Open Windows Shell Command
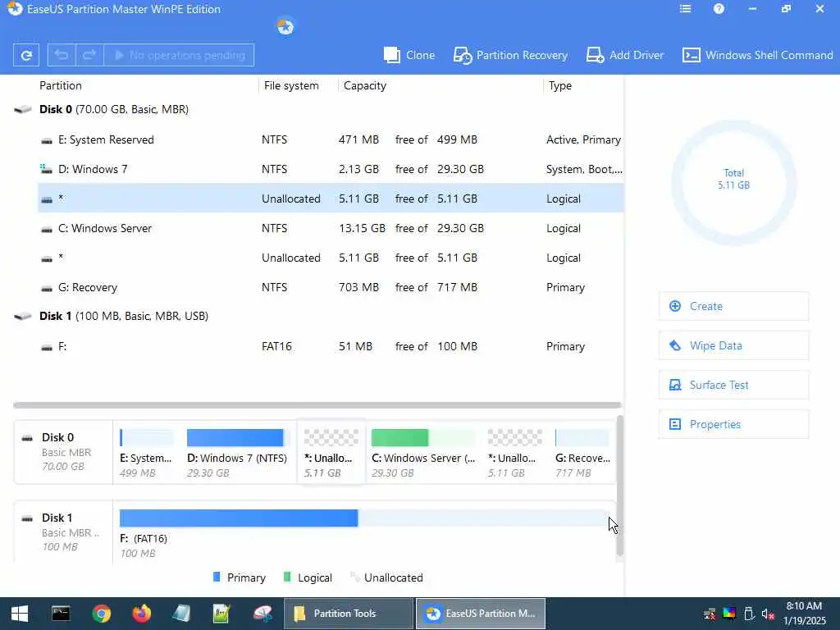The height and width of the screenshot is (630, 840). pyautogui.click(x=757, y=55)
